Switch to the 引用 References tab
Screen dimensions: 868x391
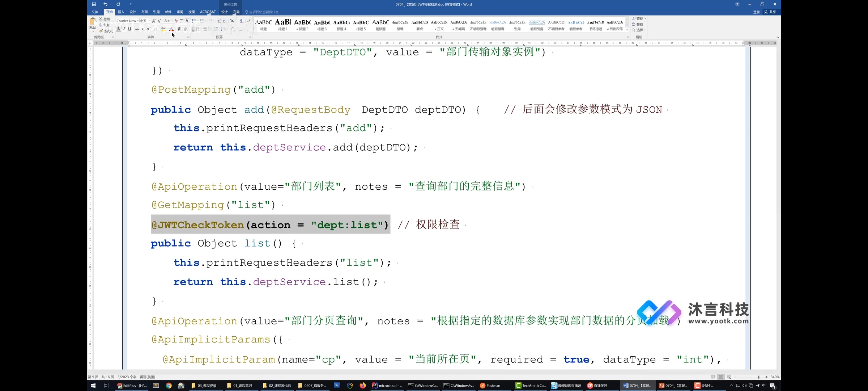tap(156, 12)
